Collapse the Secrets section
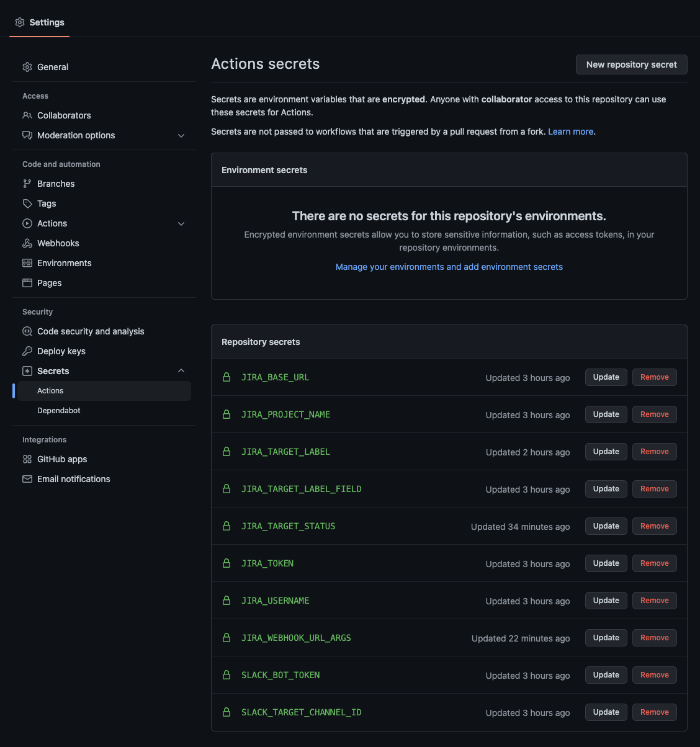Viewport: 700px width, 747px height. click(181, 370)
